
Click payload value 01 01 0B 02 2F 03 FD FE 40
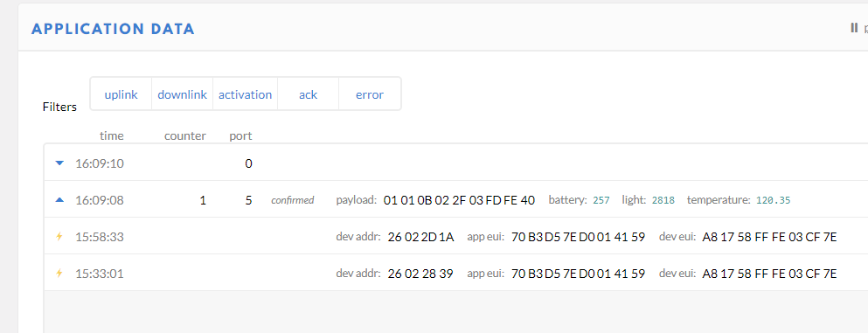pyautogui.click(x=460, y=200)
